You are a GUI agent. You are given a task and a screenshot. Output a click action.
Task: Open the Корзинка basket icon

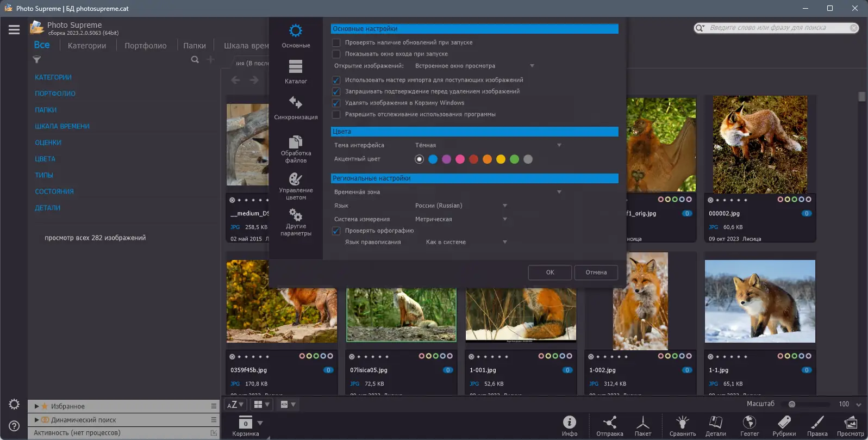pos(246,426)
